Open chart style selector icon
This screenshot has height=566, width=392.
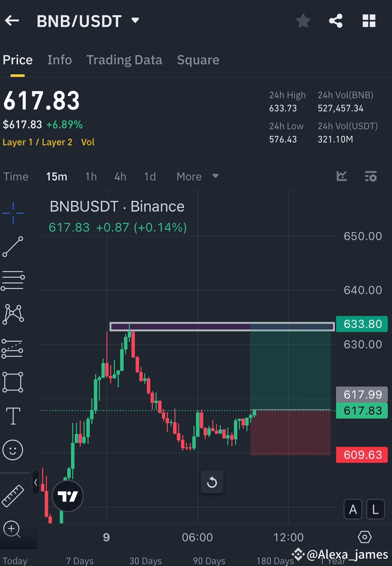(x=341, y=176)
